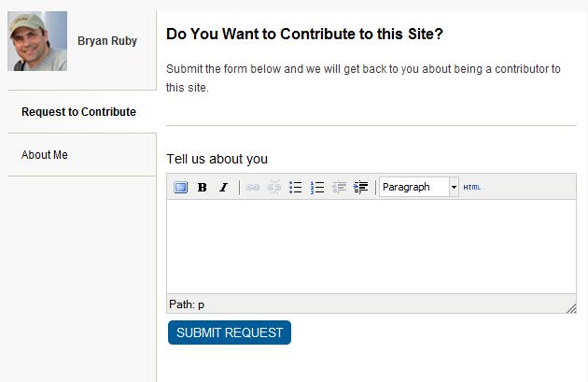This screenshot has height=382, width=588.
Task: Apply bold formatting in editor
Action: point(203,188)
